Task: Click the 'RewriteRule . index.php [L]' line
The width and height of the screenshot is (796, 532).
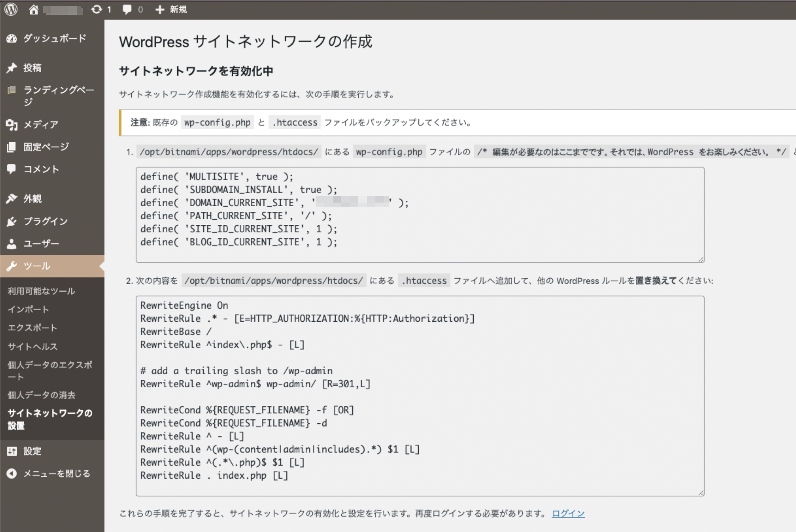Action: click(x=214, y=476)
